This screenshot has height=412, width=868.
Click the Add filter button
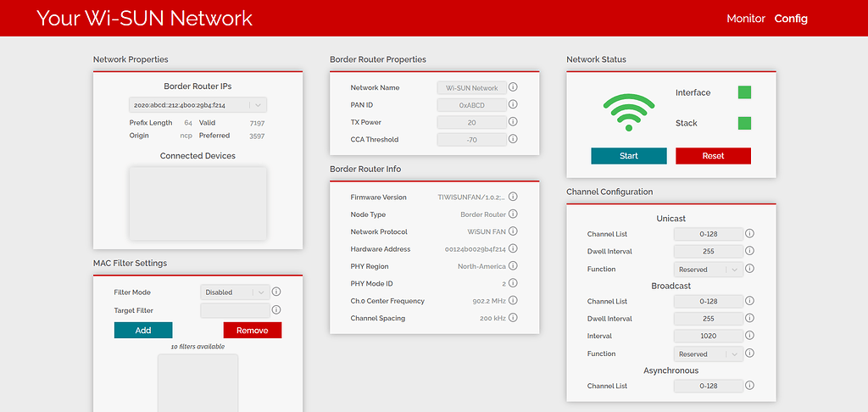pos(143,330)
